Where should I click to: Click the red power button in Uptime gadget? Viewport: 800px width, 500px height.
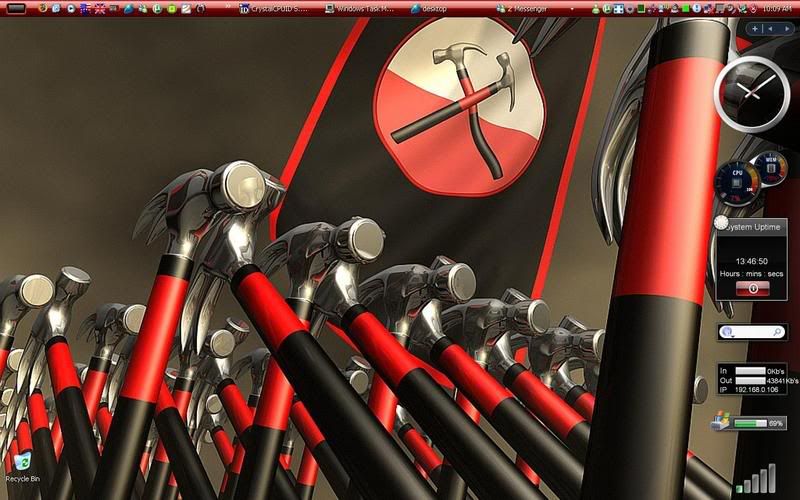753,289
